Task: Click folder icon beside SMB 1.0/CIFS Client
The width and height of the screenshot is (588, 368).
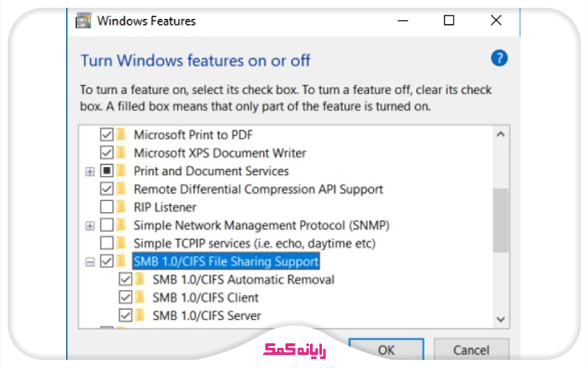Action: click(x=140, y=297)
